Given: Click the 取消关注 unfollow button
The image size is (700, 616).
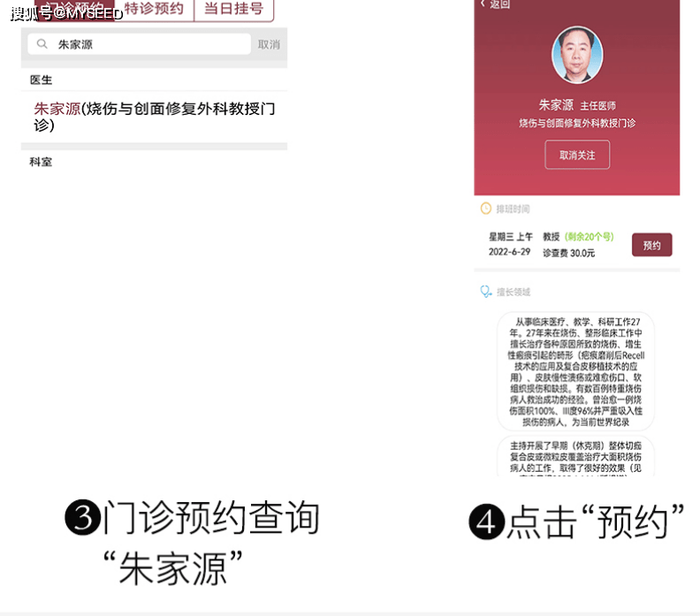Looking at the screenshot, I should click(577, 155).
